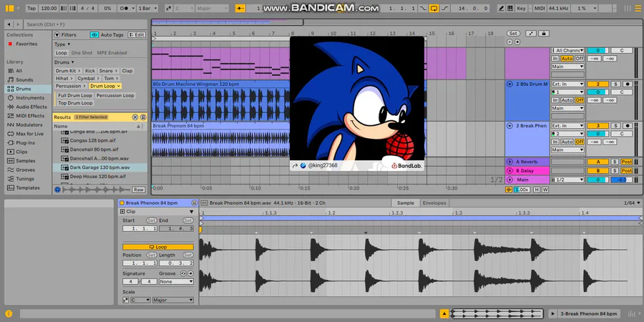Click the clip activator square next to Break Phenom
Viewport: 644px width, 322px height.
click(122, 203)
